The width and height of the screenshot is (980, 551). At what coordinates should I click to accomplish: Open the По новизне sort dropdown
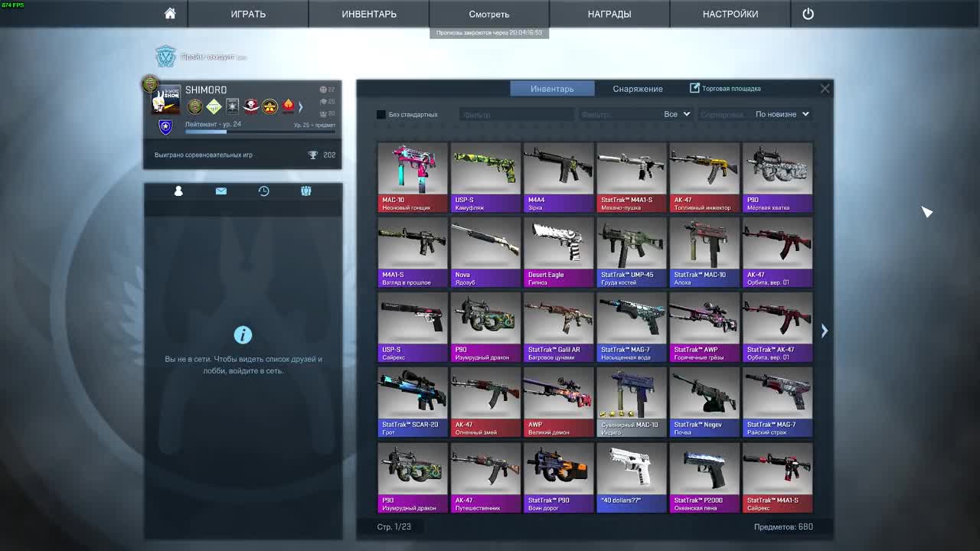tap(782, 114)
